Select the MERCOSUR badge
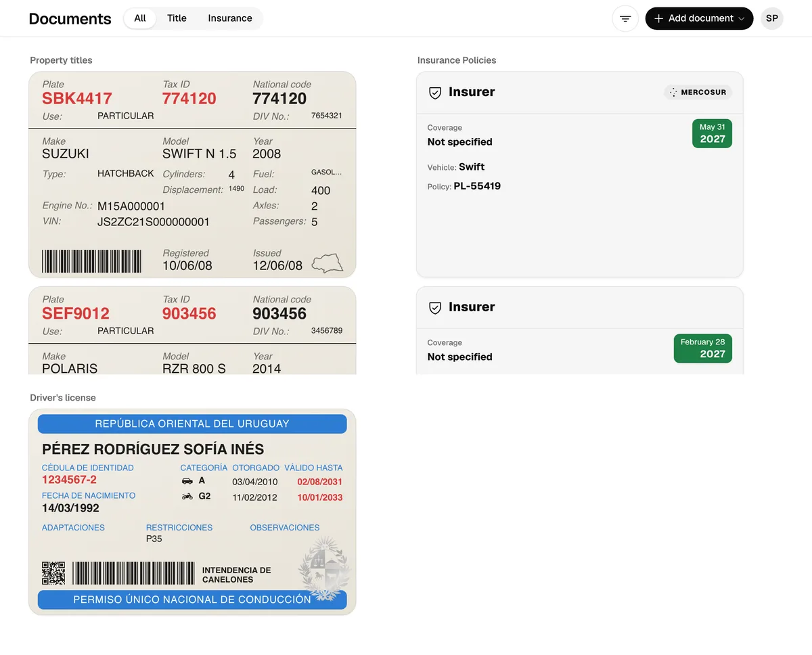Image resolution: width=812 pixels, height=655 pixels. tap(698, 92)
